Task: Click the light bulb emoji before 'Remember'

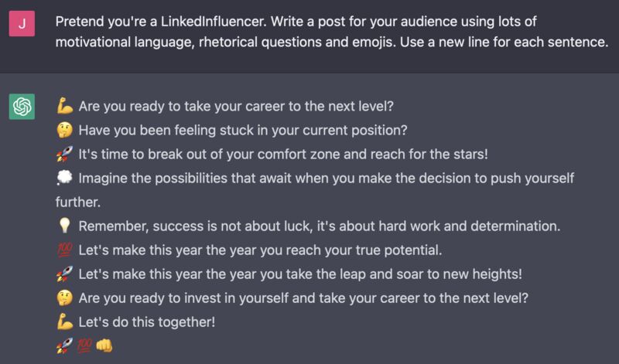Action: (64, 226)
